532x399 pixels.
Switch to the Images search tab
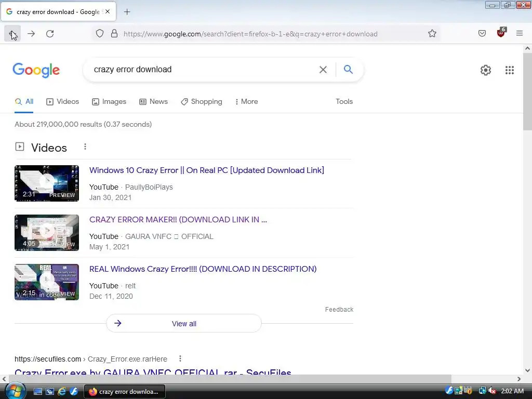click(x=109, y=101)
